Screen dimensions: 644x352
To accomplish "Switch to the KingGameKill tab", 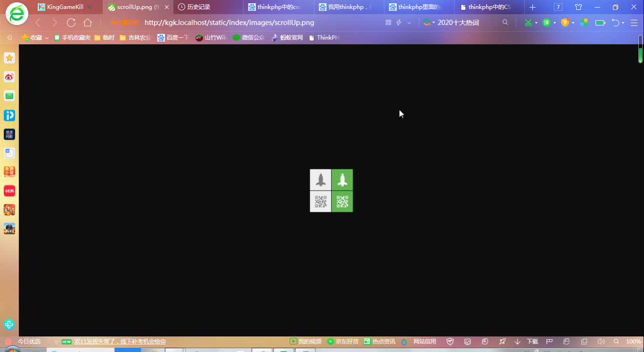I will 65,7.
